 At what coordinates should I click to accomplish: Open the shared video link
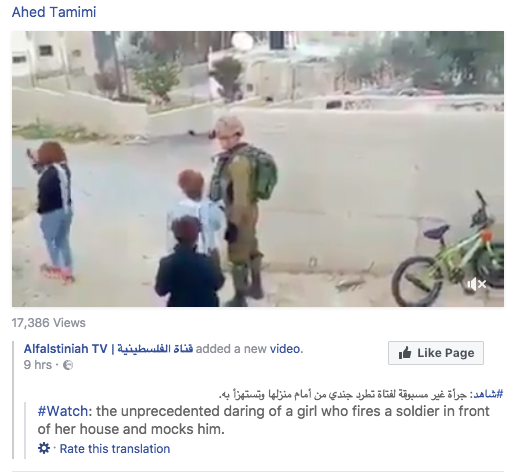[x=285, y=349]
